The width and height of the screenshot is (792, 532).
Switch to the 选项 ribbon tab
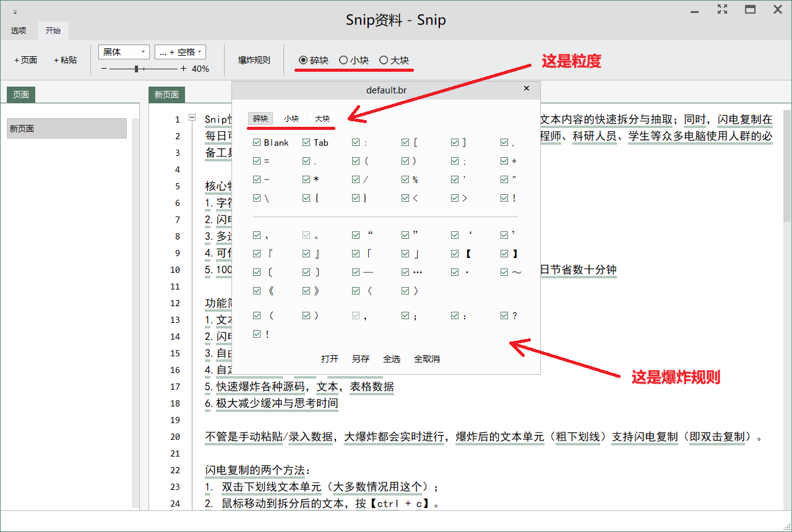coord(19,30)
